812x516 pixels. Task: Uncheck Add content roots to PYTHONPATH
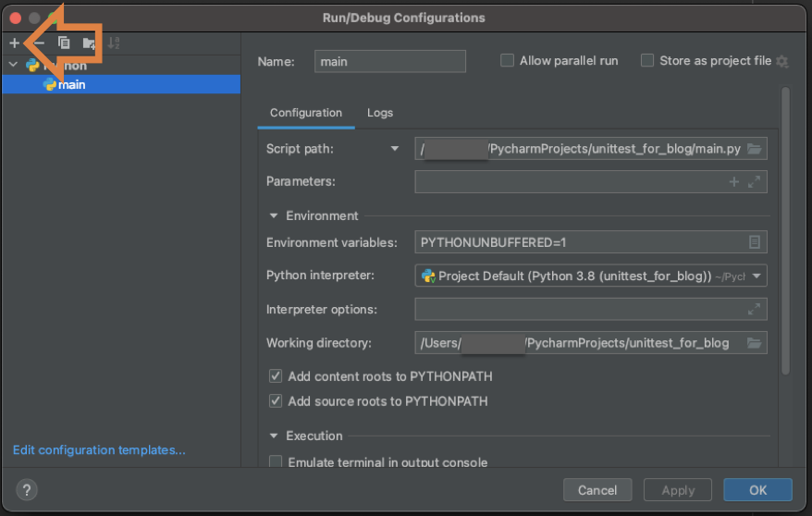pyautogui.click(x=276, y=376)
